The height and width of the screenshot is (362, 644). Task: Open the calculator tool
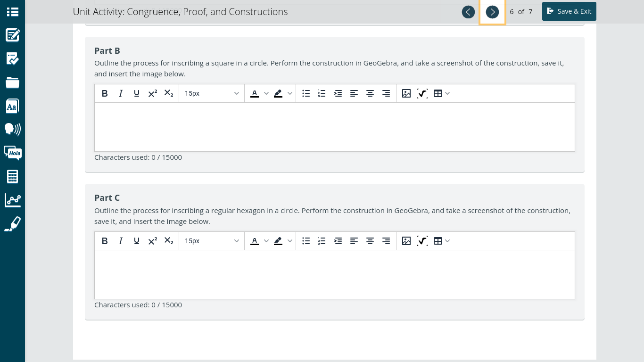point(12,177)
